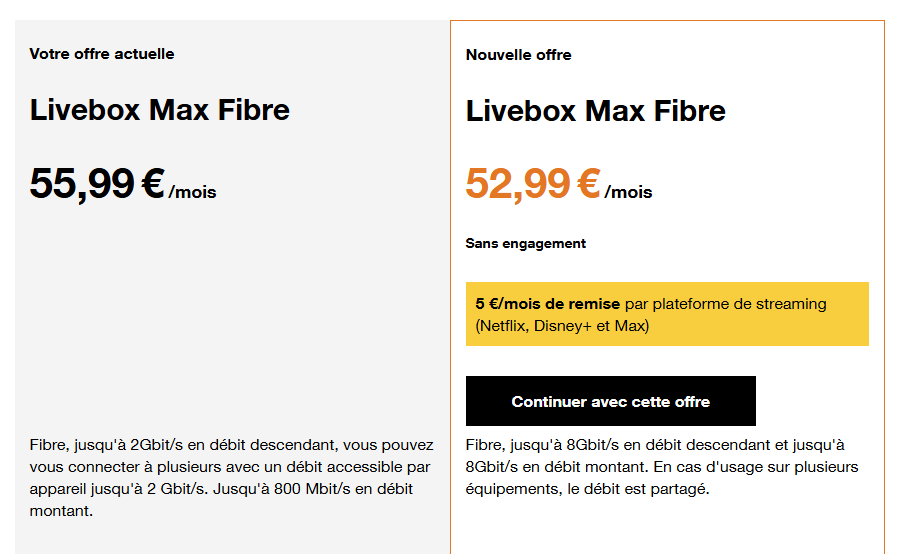Select "Jusqu'à 800 Mbit/s en débit" text
Image resolution: width=899 pixels, height=554 pixels.
click(314, 489)
